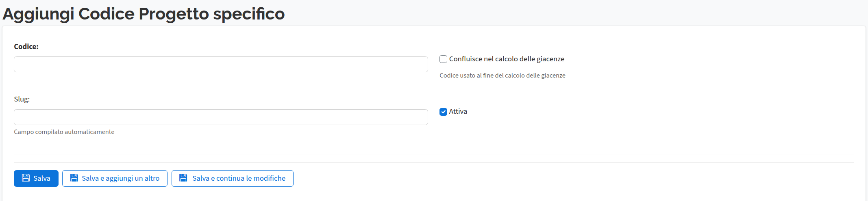868x201 pixels.
Task: Focus the Codice text field
Action: click(x=221, y=65)
